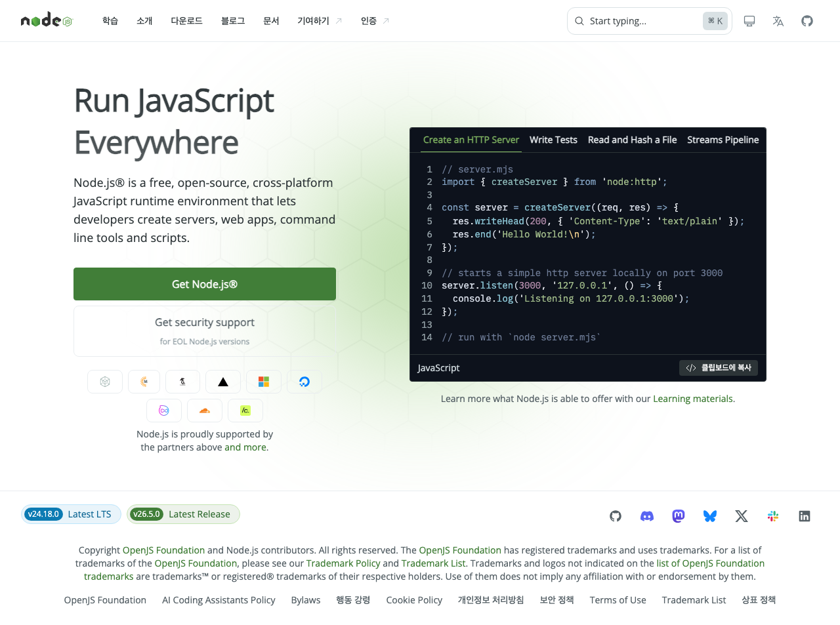Click the gray hexagon cube partner logo
Screen dimensions: 840x625
coord(105,382)
